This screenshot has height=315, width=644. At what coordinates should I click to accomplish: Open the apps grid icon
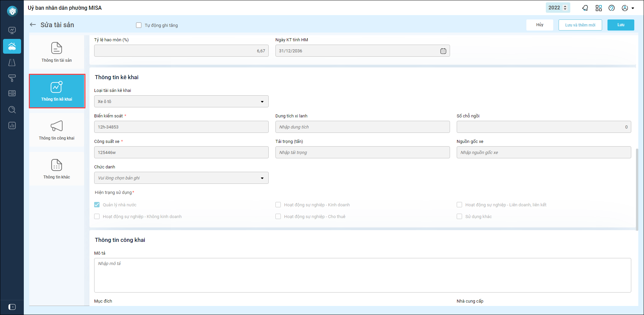tap(599, 8)
